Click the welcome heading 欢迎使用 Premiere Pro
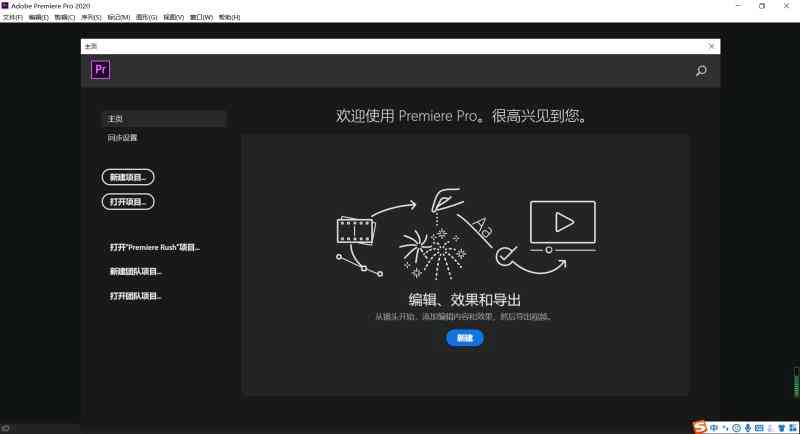This screenshot has width=800, height=434. (x=461, y=116)
